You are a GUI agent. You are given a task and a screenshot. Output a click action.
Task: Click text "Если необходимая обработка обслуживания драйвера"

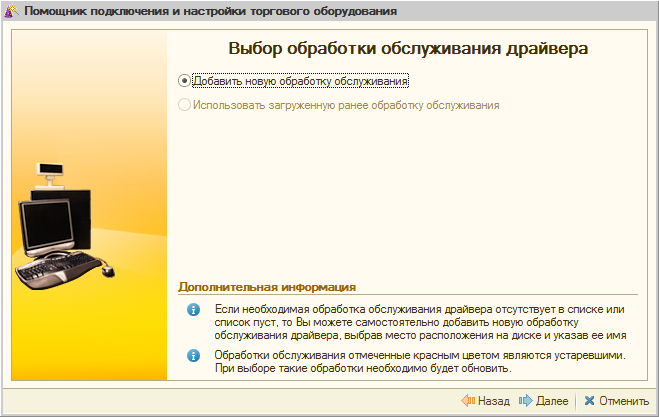pos(353,309)
